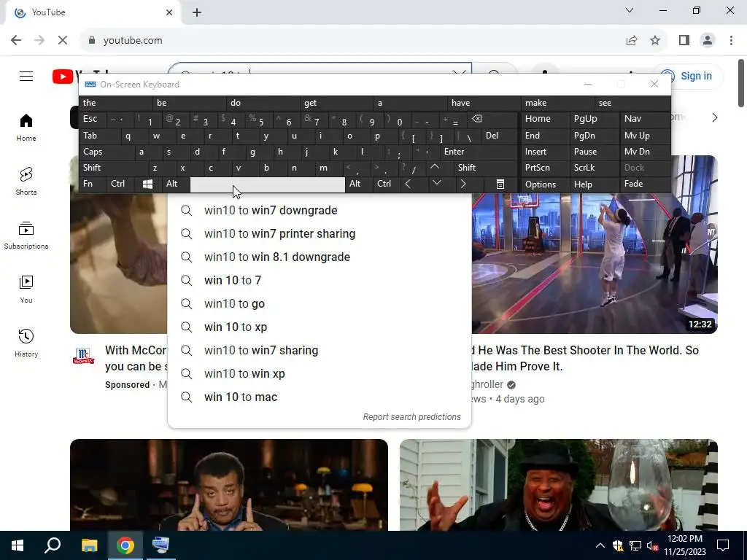The height and width of the screenshot is (560, 747).
Task: Open File Explorer from taskbar
Action: tap(89, 545)
